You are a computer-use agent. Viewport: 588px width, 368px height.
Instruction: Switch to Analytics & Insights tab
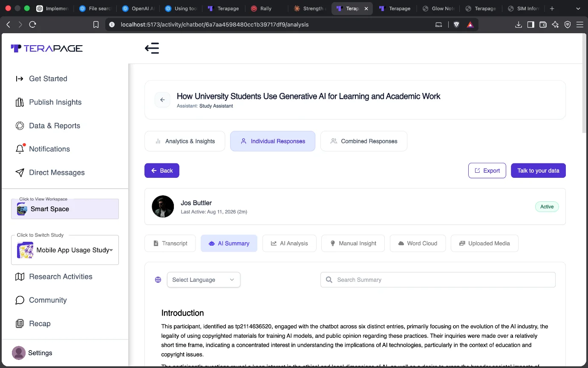[185, 141]
